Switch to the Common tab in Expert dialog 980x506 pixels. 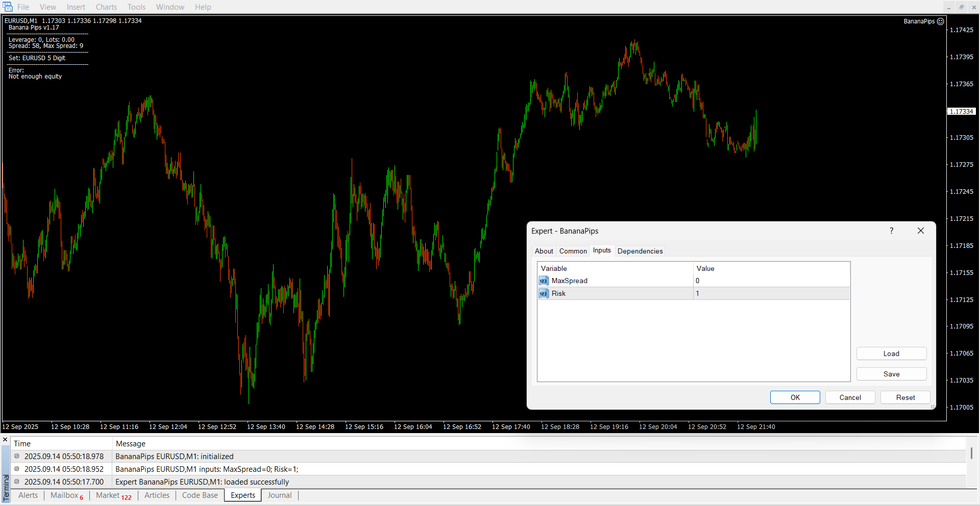coord(573,251)
